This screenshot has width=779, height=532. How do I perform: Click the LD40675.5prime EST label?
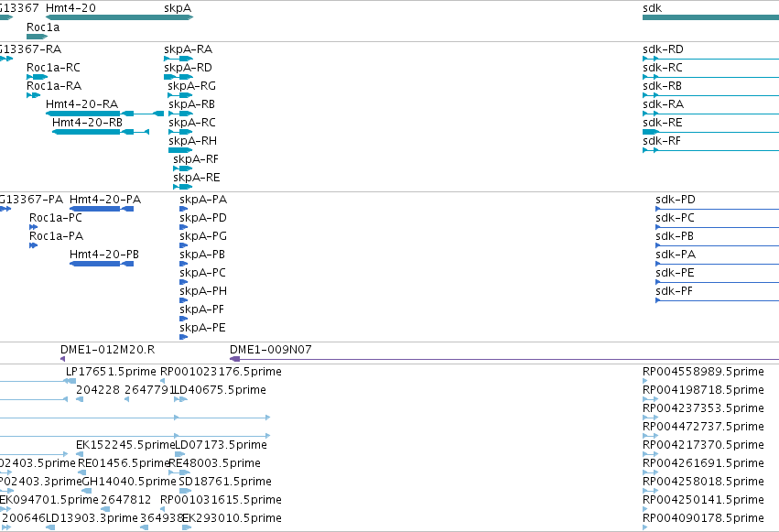(x=220, y=390)
